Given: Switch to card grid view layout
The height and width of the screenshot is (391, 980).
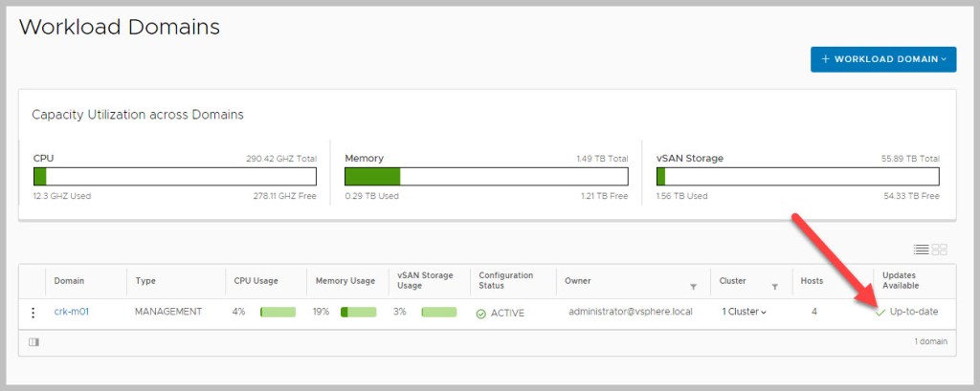Looking at the screenshot, I should pos(940,250).
